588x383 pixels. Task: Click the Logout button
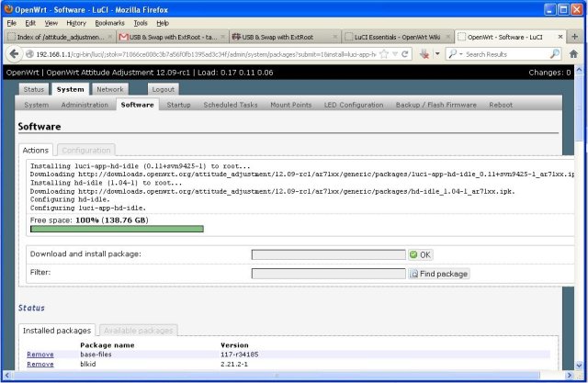coord(163,89)
